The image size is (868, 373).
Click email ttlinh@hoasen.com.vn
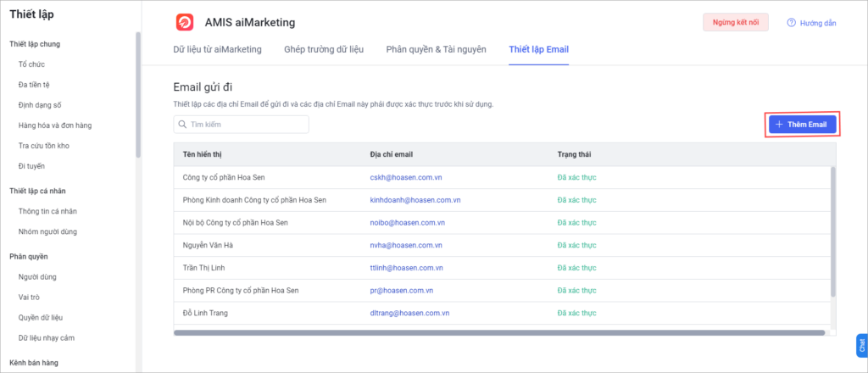pos(407,268)
